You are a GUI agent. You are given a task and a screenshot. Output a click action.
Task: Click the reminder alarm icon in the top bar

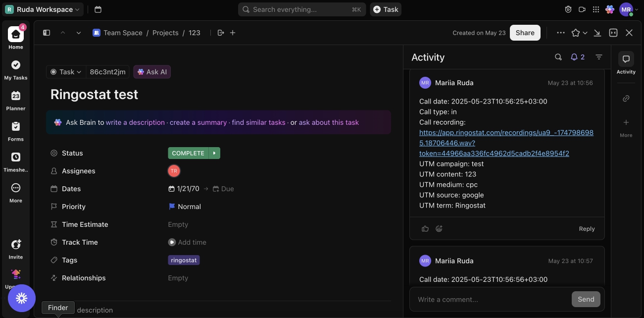click(x=568, y=9)
